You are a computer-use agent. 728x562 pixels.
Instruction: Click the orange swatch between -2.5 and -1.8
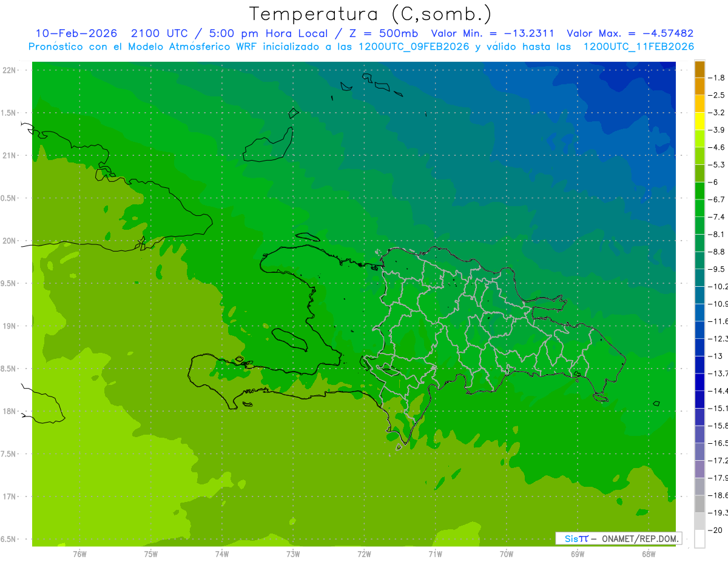coord(699,86)
